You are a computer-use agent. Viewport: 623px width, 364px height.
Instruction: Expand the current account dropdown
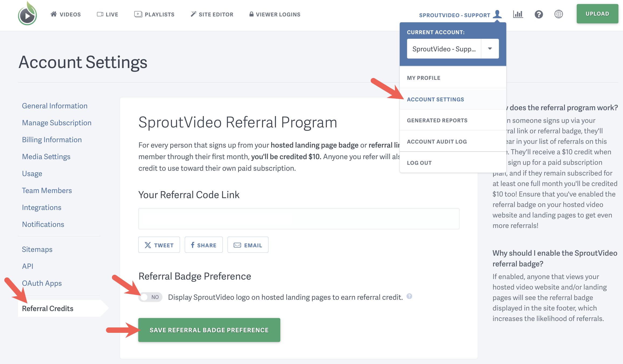[490, 48]
